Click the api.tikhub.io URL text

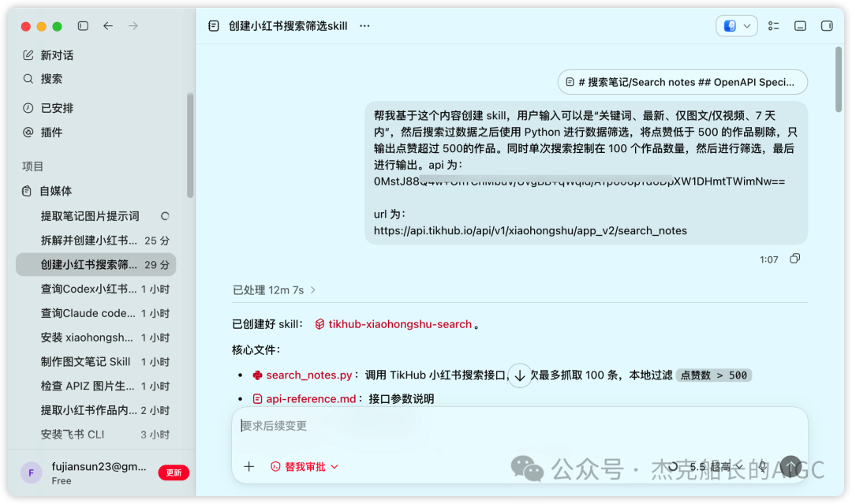click(x=530, y=231)
